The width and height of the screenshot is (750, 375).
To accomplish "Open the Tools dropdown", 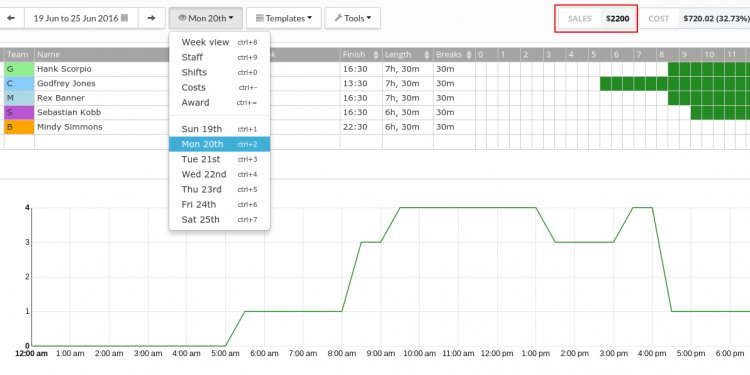I will 353,18.
